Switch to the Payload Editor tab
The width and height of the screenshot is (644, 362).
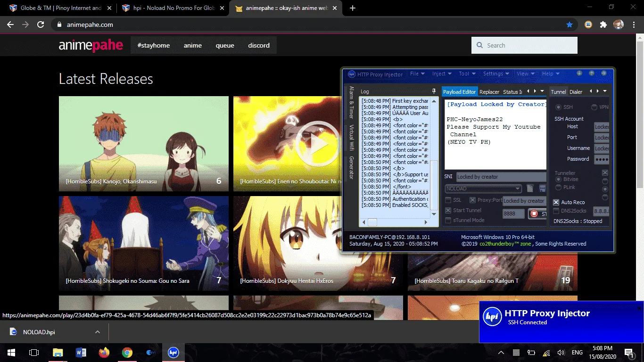coord(460,92)
